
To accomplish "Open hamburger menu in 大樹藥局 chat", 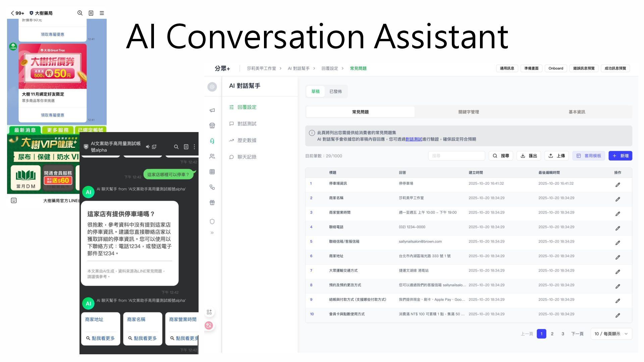I will point(102,13).
